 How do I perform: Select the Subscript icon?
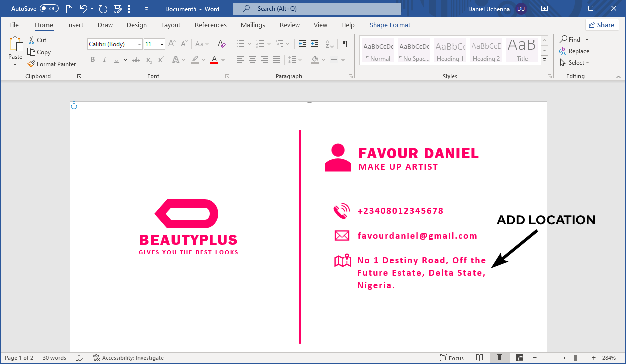pyautogui.click(x=148, y=60)
